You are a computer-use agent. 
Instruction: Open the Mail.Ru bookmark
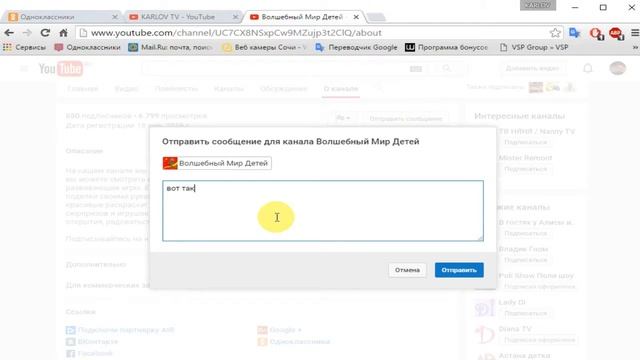(x=170, y=47)
